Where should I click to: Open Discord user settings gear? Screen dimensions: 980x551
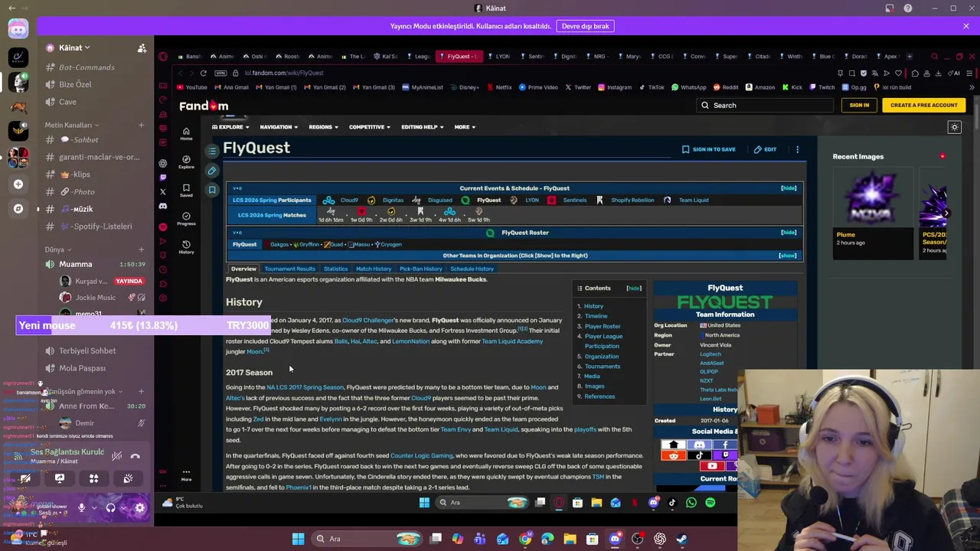[x=140, y=507]
